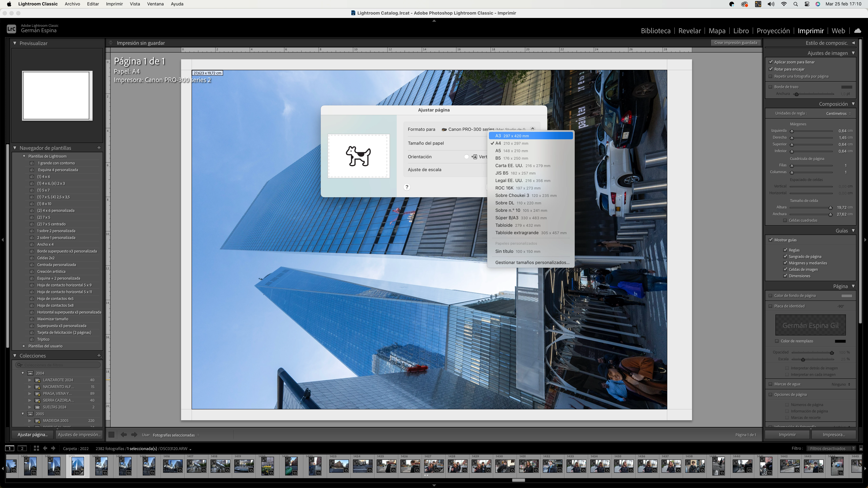Click the secondary display 2 icon

click(22, 448)
